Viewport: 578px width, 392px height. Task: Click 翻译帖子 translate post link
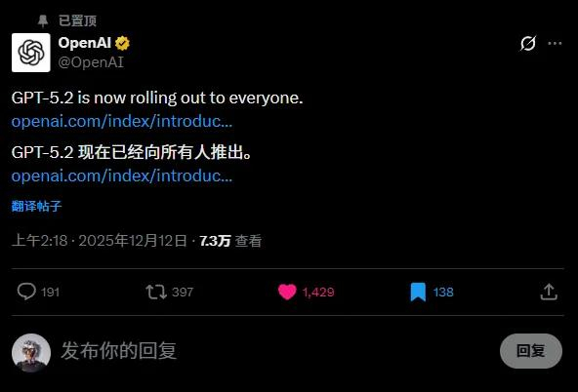[x=36, y=206]
